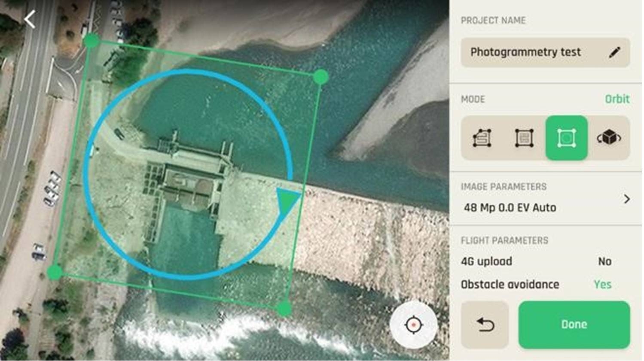644x361 pixels.
Task: Select the first polygon grid mode icon
Action: tap(482, 138)
